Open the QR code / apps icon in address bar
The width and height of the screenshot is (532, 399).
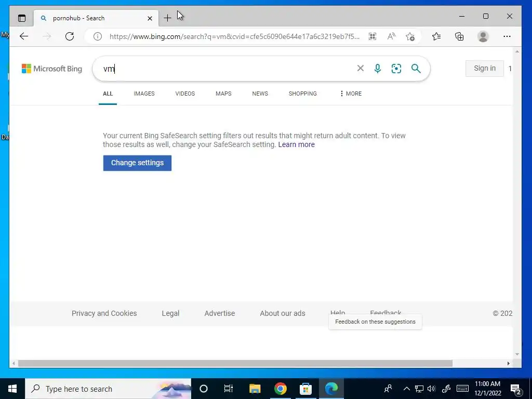click(x=373, y=36)
